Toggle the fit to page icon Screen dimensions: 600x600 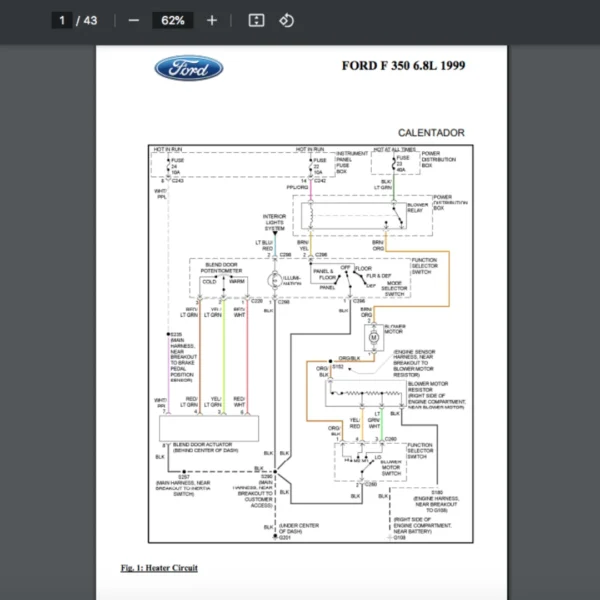point(256,20)
